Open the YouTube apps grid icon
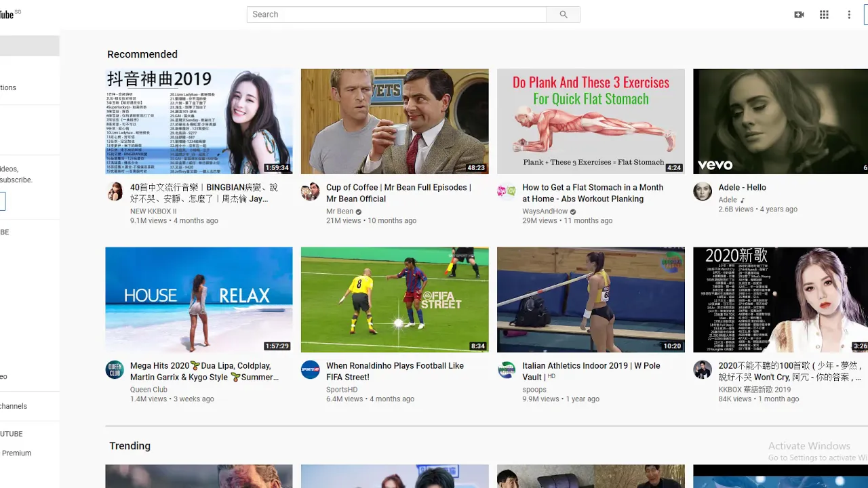This screenshot has height=488, width=868. pyautogui.click(x=824, y=14)
